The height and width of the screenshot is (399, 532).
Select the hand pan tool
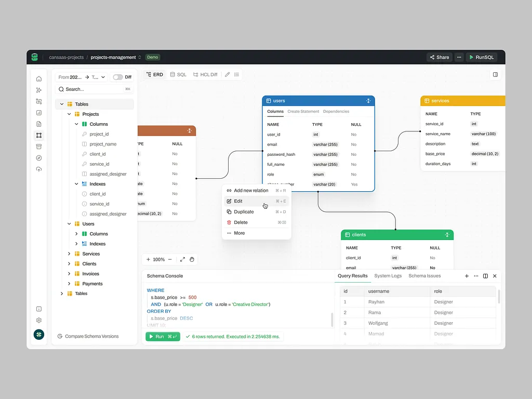pos(192,259)
